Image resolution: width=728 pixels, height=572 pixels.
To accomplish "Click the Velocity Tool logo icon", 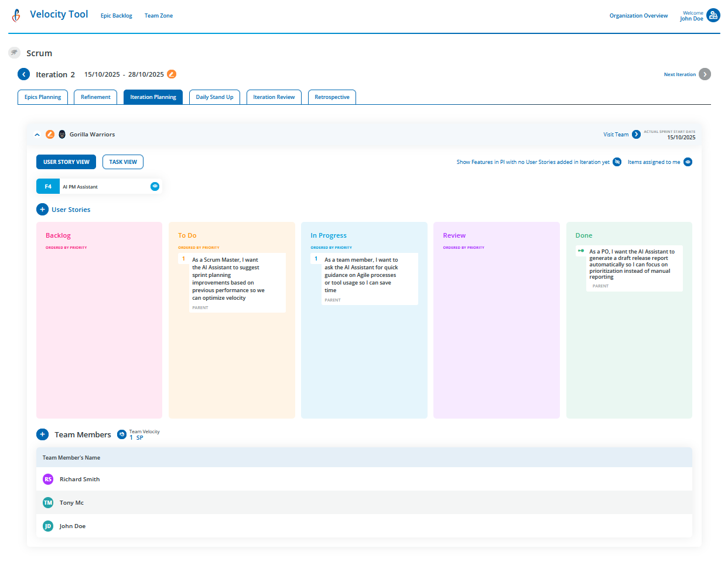I will click(15, 15).
